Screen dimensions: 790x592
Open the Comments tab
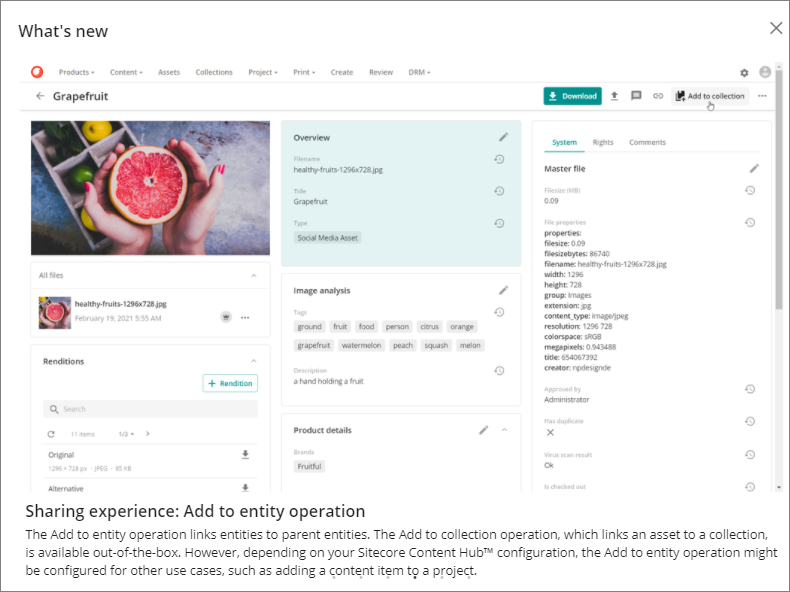pyautogui.click(x=647, y=142)
